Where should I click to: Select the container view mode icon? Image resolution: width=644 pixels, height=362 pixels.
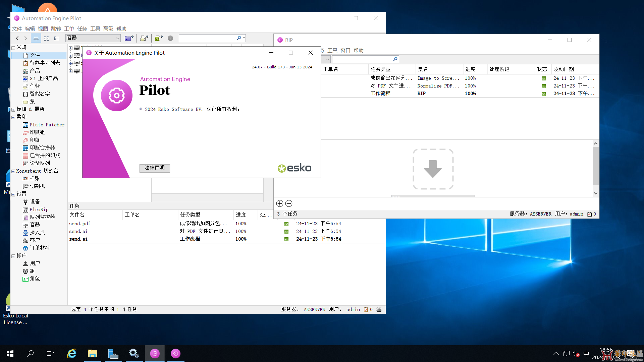pyautogui.click(x=36, y=39)
